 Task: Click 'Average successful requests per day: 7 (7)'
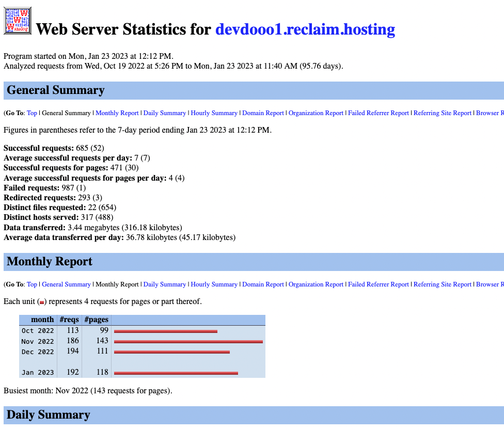pos(77,158)
